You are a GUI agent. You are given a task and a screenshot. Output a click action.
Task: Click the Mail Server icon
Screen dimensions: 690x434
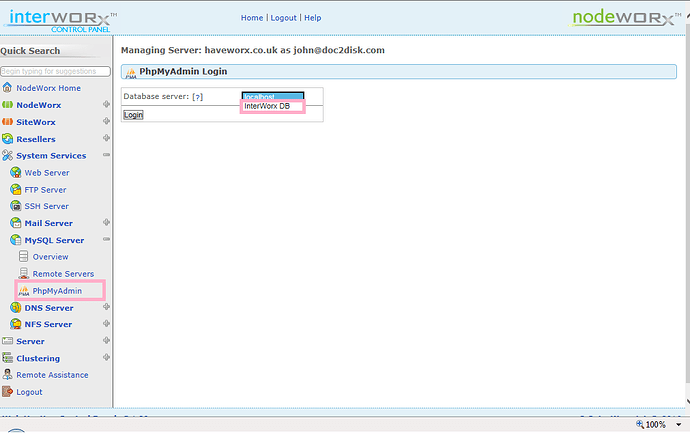pyautogui.click(x=16, y=223)
